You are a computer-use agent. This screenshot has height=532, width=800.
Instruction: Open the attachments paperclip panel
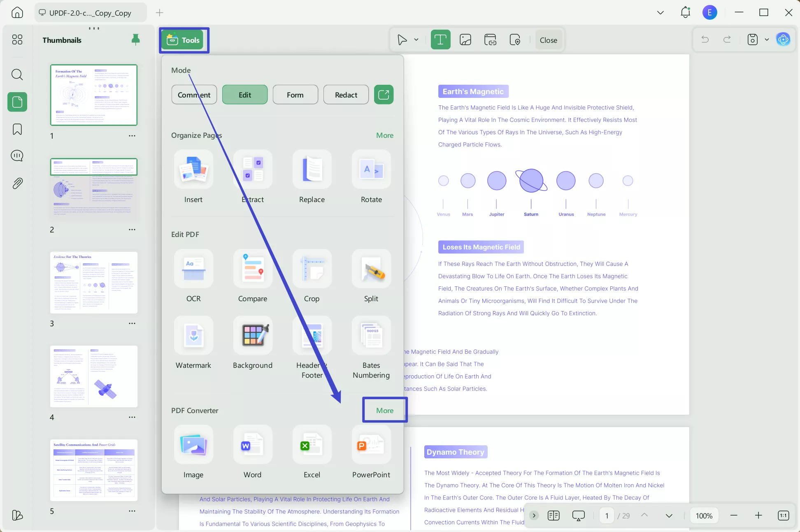[x=17, y=183]
